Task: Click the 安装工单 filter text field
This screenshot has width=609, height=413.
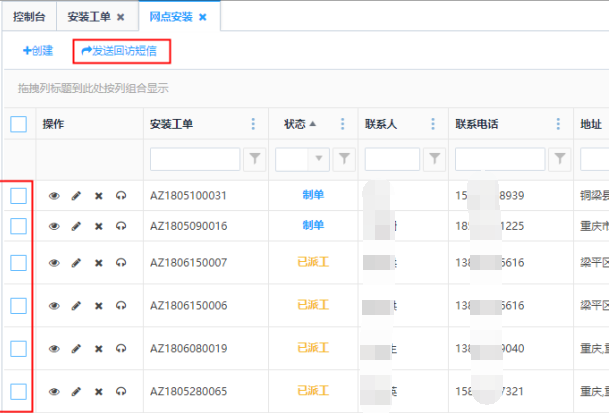Action: [195, 159]
